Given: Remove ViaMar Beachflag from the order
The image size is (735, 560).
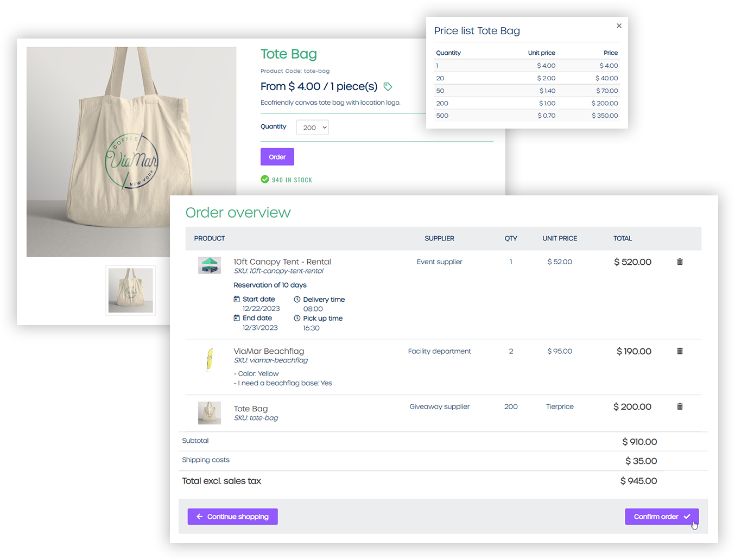Looking at the screenshot, I should (680, 351).
